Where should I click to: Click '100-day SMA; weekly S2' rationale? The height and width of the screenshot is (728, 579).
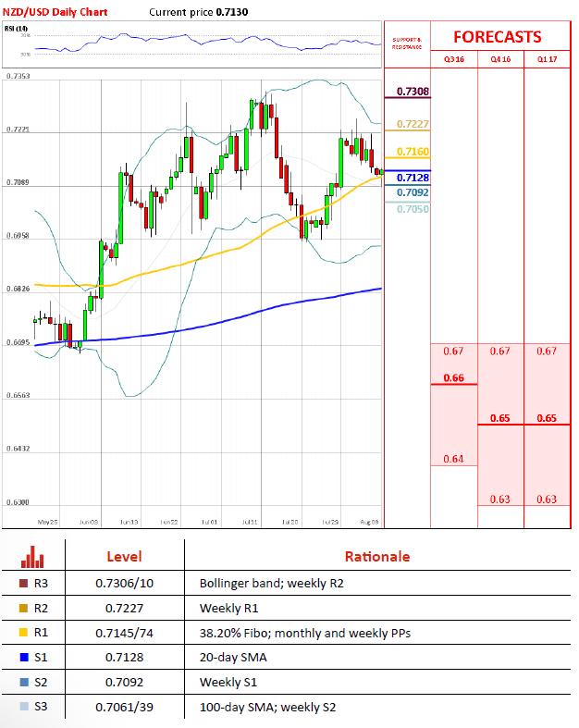[267, 708]
